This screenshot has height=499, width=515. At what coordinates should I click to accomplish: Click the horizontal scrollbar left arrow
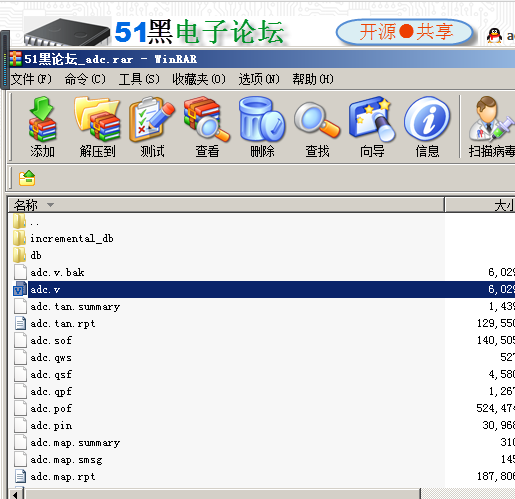click(16, 494)
